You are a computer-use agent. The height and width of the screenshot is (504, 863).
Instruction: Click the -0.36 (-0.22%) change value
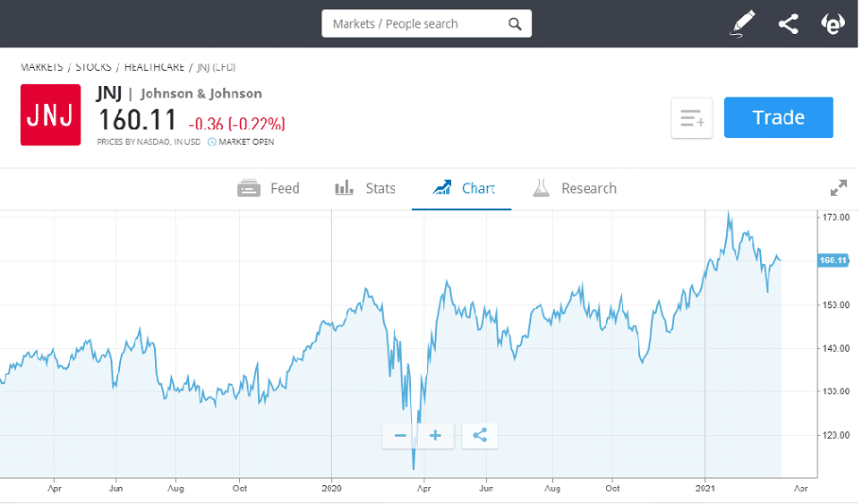click(x=236, y=124)
